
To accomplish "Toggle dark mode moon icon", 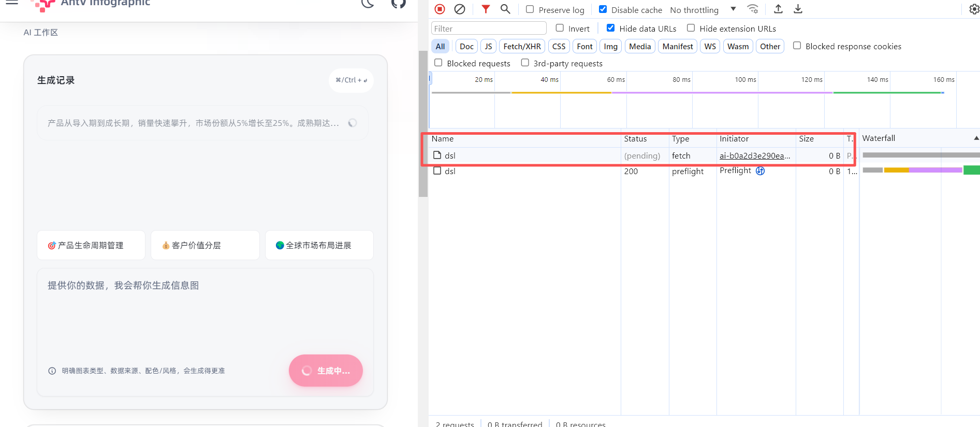I will (x=368, y=4).
